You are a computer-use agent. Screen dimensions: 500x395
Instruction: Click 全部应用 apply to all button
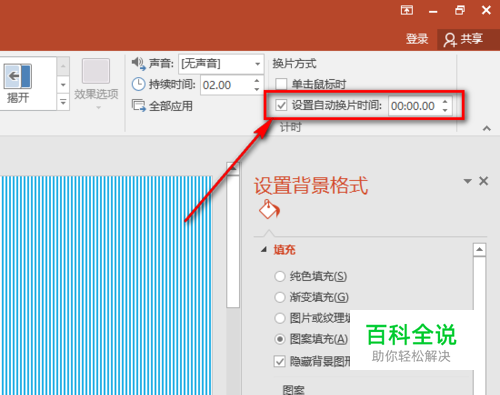[163, 106]
